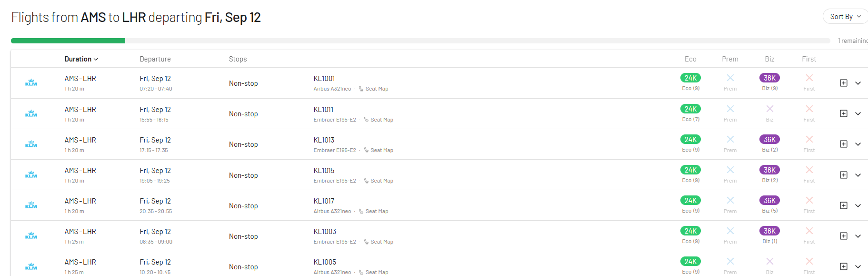Sort flights by the Duration column
Image resolution: width=868 pixels, height=276 pixels.
81,59
